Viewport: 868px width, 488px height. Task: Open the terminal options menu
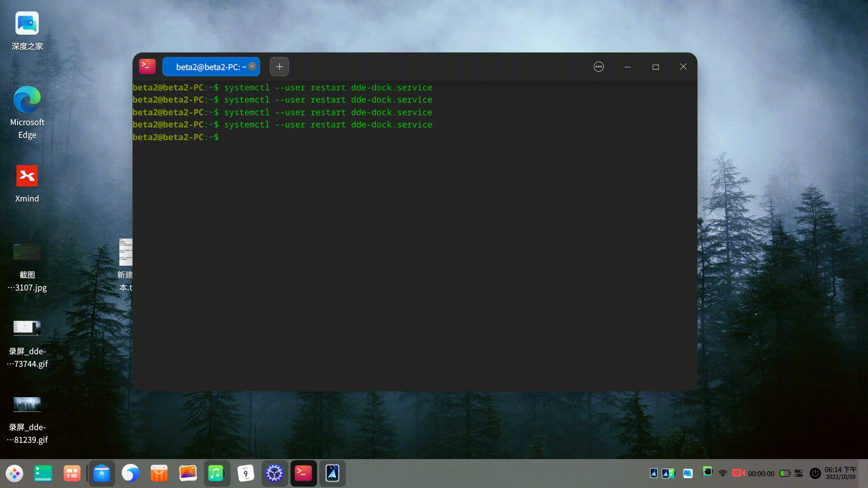[x=599, y=66]
